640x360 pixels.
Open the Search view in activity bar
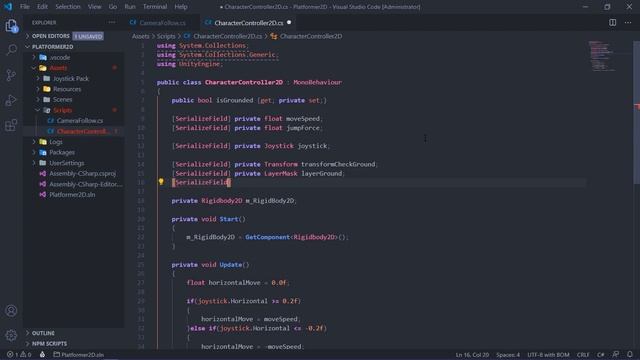point(11,50)
